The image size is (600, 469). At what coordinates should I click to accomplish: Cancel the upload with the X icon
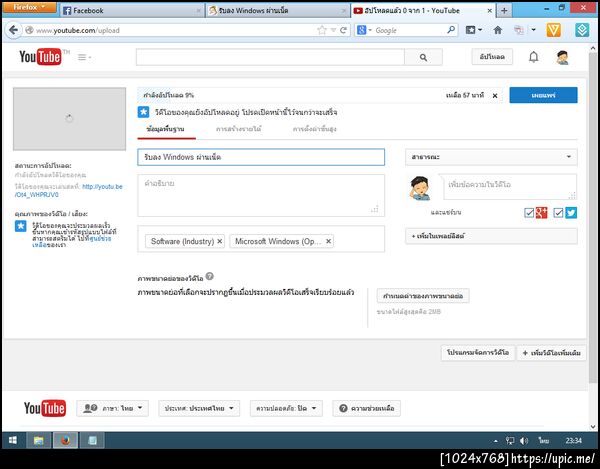tap(495, 96)
